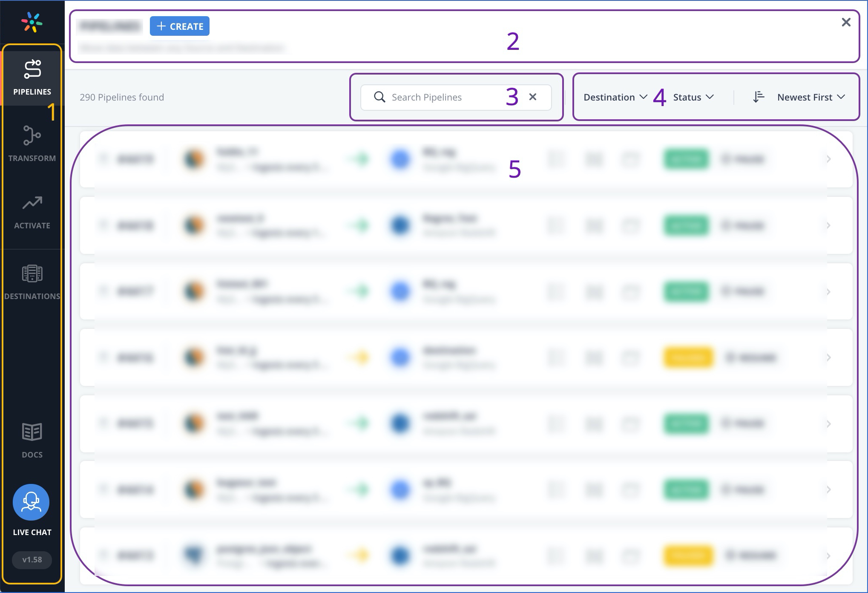Expand the Destination filter dropdown
This screenshot has height=593, width=868.
[615, 97]
